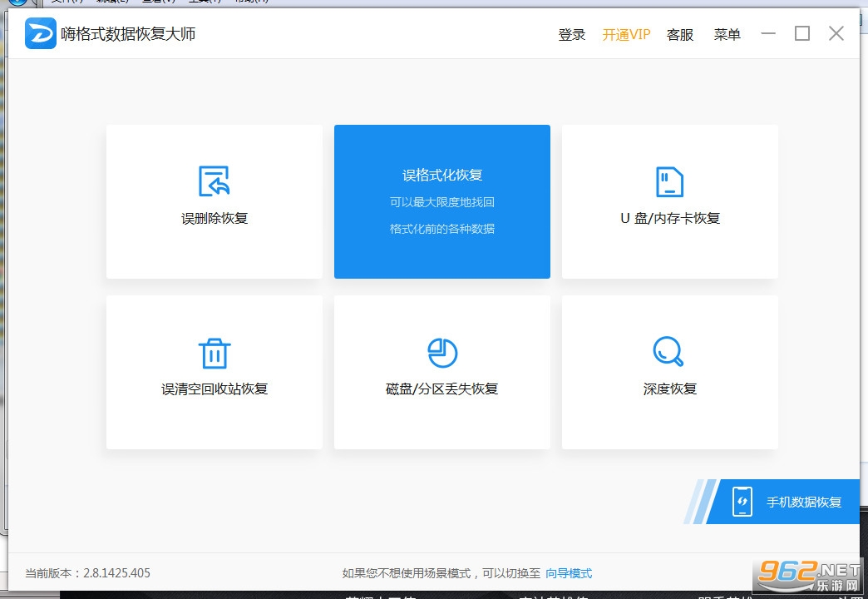Open the 磁盘/分区丢失恢复 pie chart icon
This screenshot has width=868, height=599.
(442, 353)
